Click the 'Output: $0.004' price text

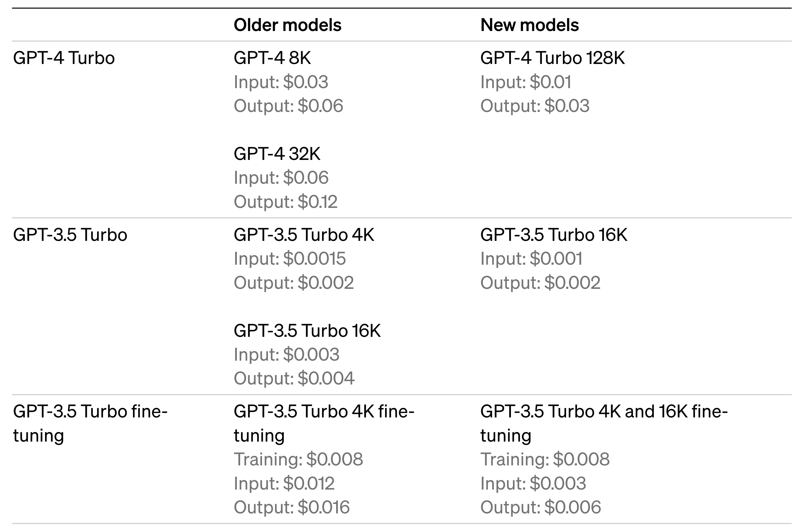pyautogui.click(x=294, y=378)
